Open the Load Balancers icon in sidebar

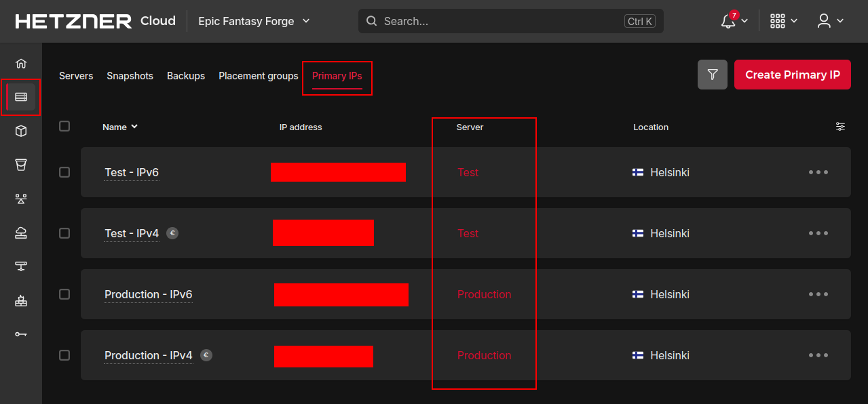(21, 199)
